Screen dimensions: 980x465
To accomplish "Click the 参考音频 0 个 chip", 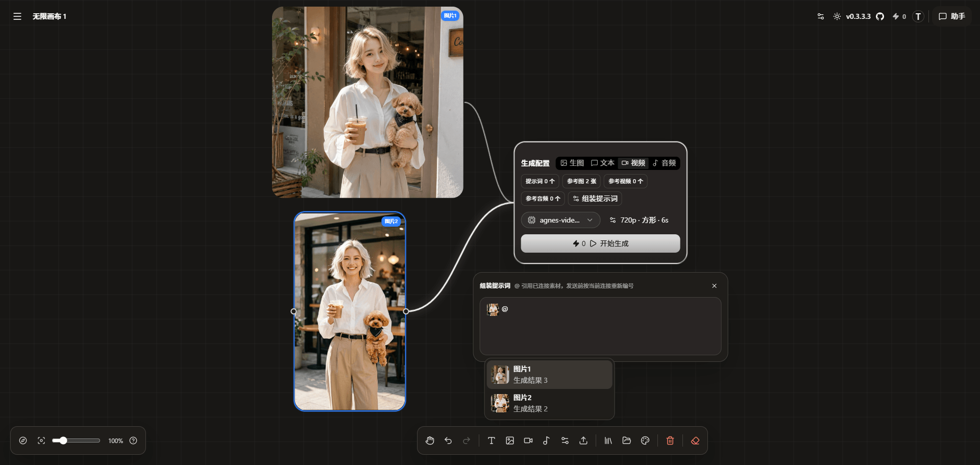I will coord(543,199).
